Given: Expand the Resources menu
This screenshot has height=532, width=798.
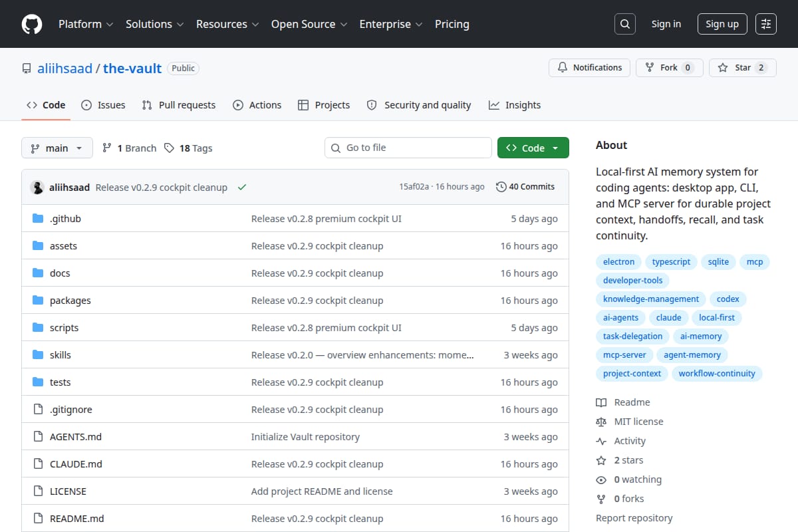Looking at the screenshot, I should [227, 24].
